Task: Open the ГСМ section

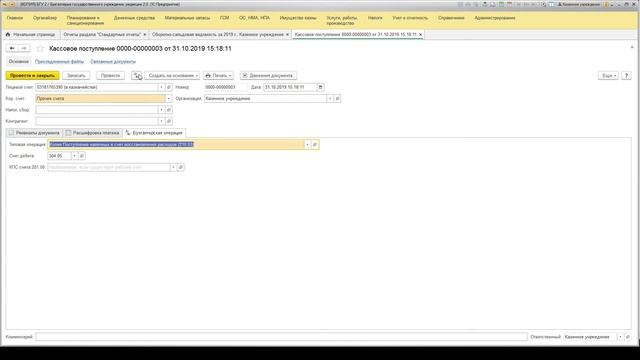Action: pyautogui.click(x=224, y=18)
